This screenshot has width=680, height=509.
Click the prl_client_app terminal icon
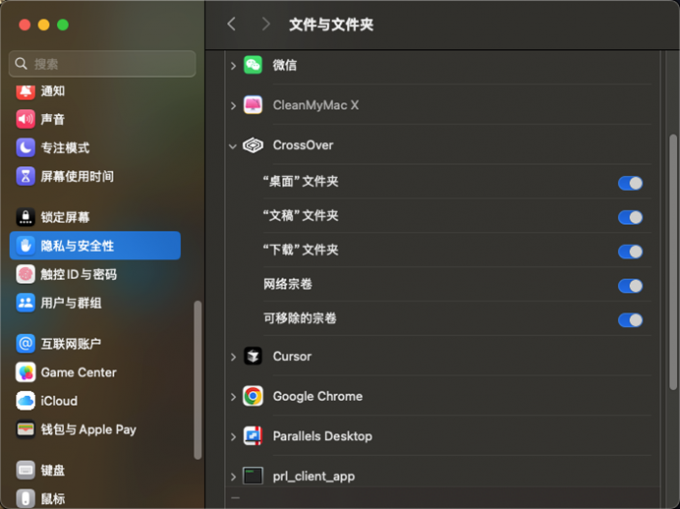253,476
